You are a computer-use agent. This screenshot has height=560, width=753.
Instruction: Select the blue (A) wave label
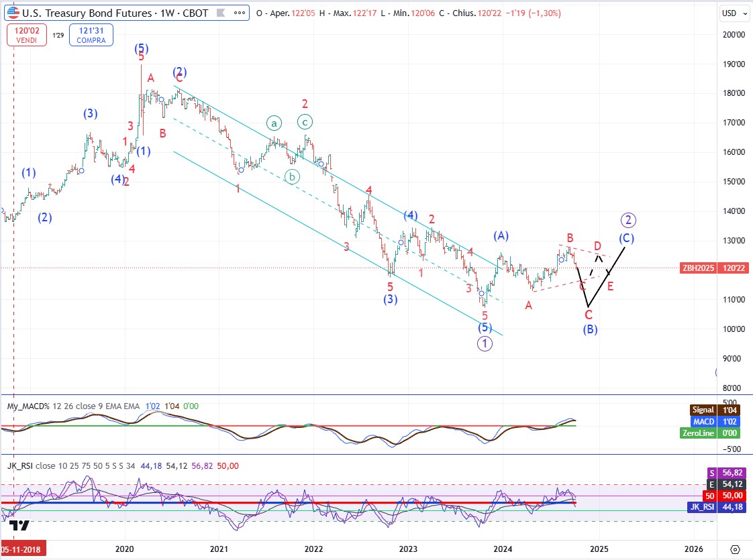pos(501,235)
